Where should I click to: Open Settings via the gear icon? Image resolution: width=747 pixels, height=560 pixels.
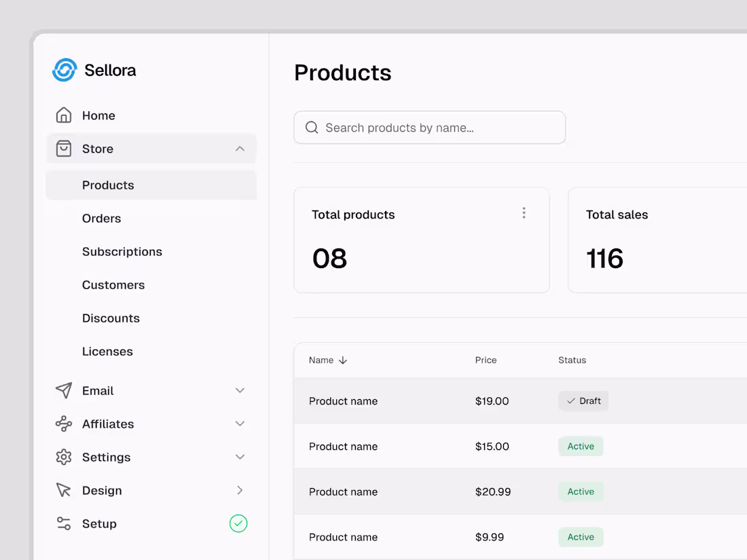point(63,457)
